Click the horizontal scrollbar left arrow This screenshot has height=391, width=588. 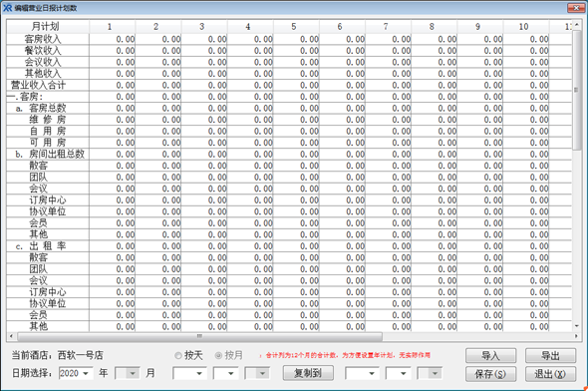pyautogui.click(x=11, y=336)
